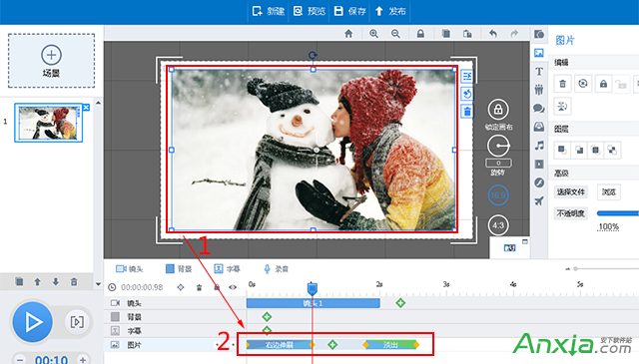Switch canvas to 4:3 aspect ratio

tap(498, 225)
